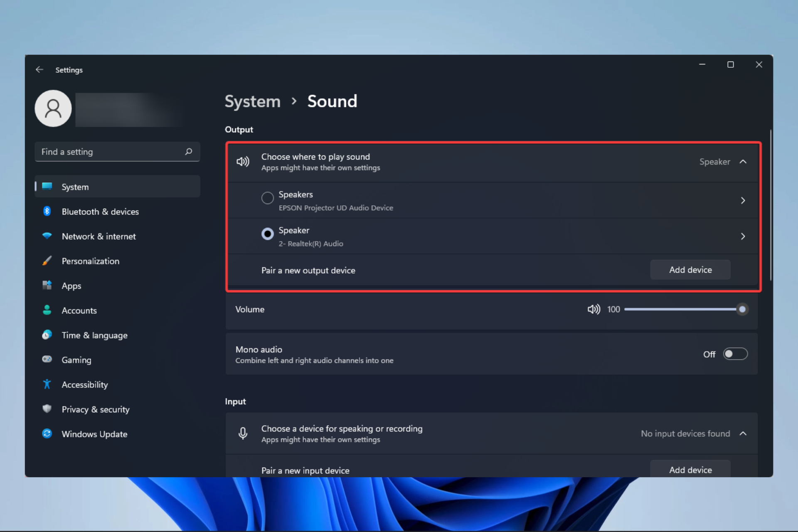The height and width of the screenshot is (532, 798).
Task: Toggle Mono audio off switch
Action: coord(734,354)
